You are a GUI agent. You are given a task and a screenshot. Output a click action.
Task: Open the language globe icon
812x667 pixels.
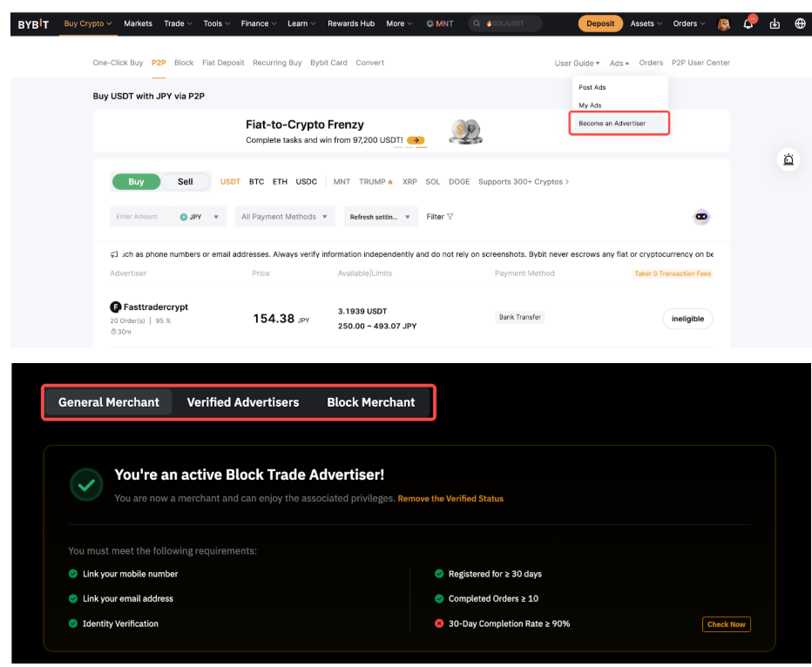800,24
